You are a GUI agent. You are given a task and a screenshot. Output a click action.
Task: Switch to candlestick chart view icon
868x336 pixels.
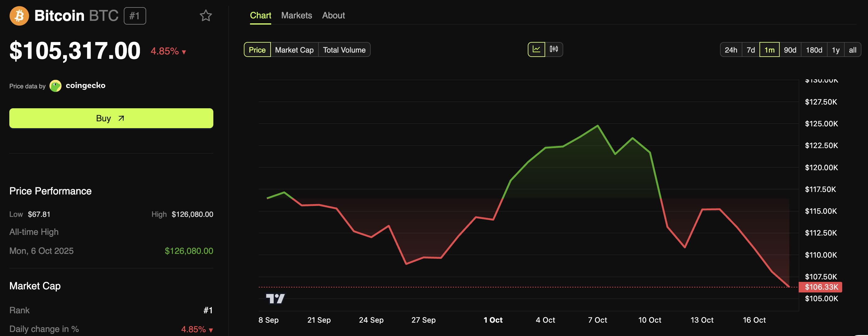[554, 49]
